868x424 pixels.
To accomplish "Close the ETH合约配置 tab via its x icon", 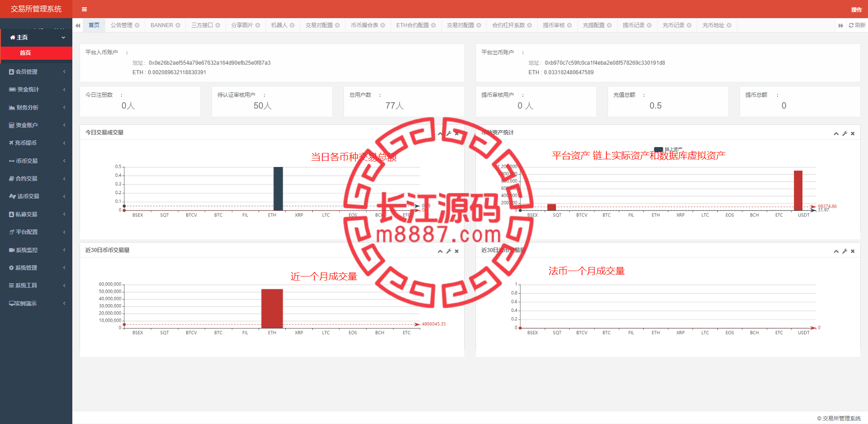I will coord(434,25).
